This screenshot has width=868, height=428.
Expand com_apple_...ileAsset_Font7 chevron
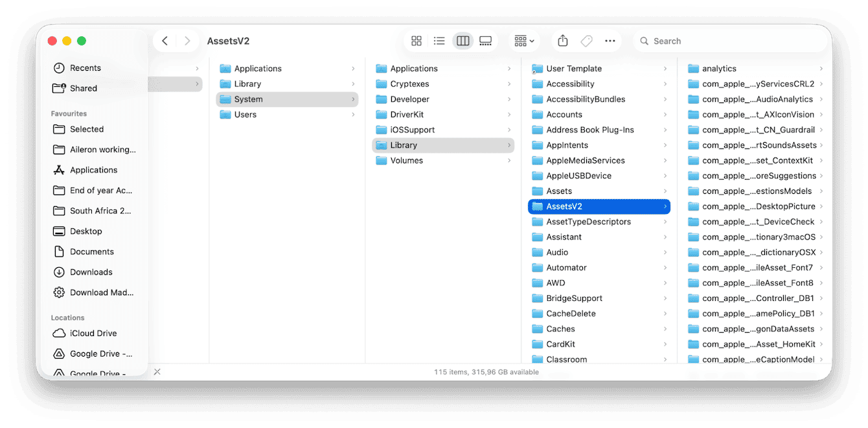point(821,268)
